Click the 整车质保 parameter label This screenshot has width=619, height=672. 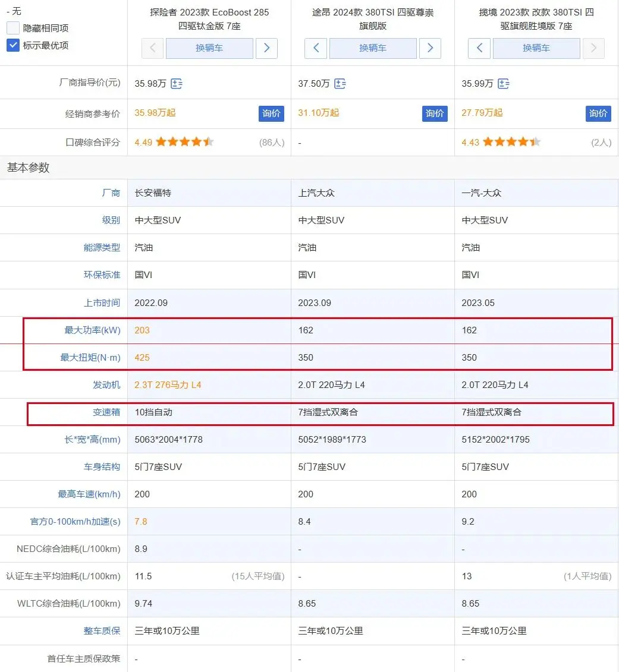point(102,631)
